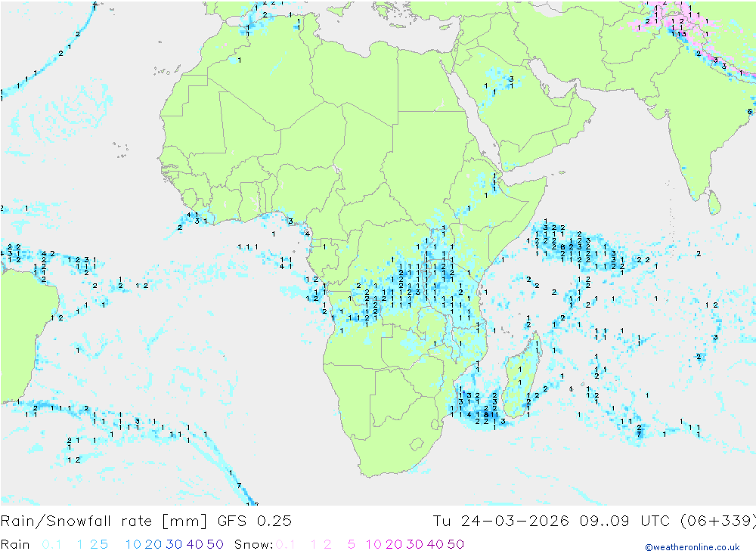Select the Rain 0.1 legend value
Viewport: 756px width, 554px height.
[51, 544]
